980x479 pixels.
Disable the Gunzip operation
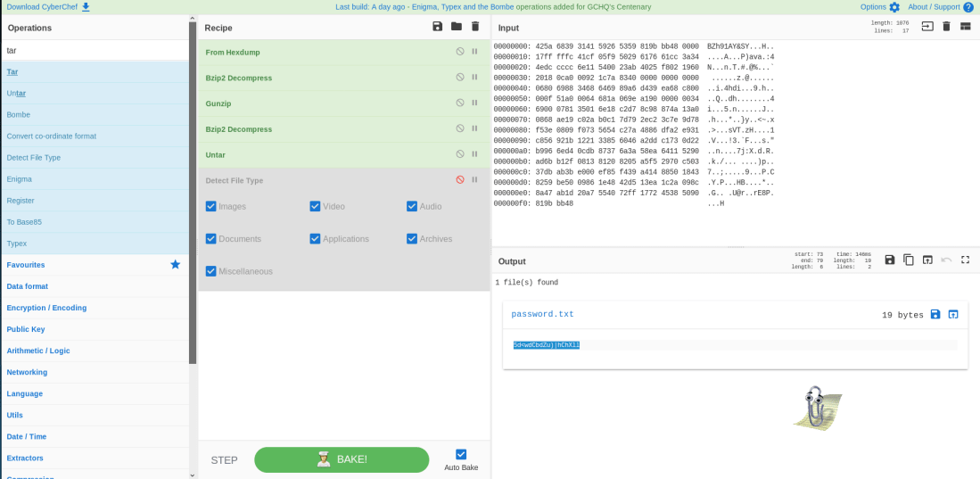pyautogui.click(x=460, y=103)
